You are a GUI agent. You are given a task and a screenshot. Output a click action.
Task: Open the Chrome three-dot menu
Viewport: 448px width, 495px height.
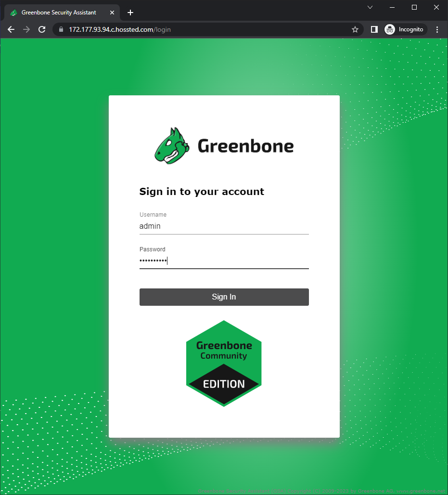[437, 29]
